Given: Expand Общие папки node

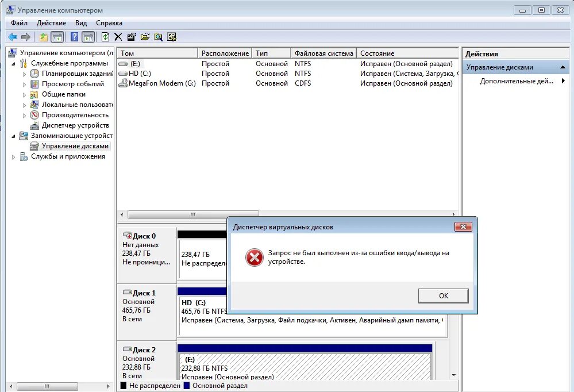Looking at the screenshot, I should tap(24, 95).
